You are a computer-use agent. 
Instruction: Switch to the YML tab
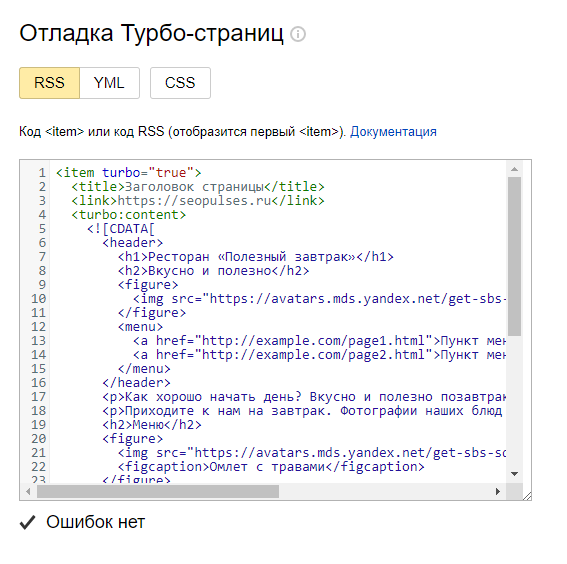tap(109, 83)
